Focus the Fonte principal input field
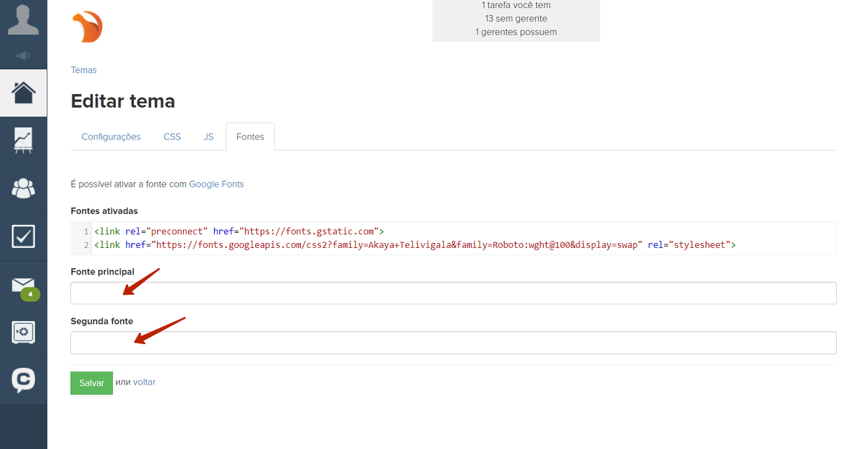This screenshot has width=868, height=449. [x=453, y=294]
